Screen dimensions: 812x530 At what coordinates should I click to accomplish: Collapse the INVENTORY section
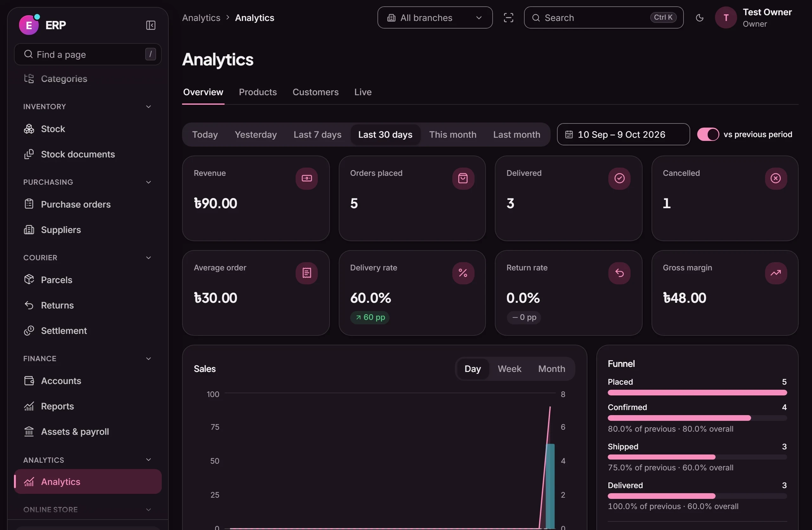tap(148, 107)
